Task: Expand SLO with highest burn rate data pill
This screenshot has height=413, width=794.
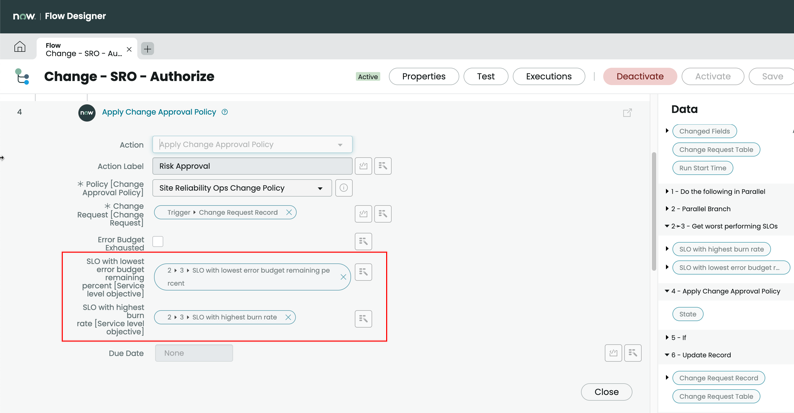Action: click(667, 249)
